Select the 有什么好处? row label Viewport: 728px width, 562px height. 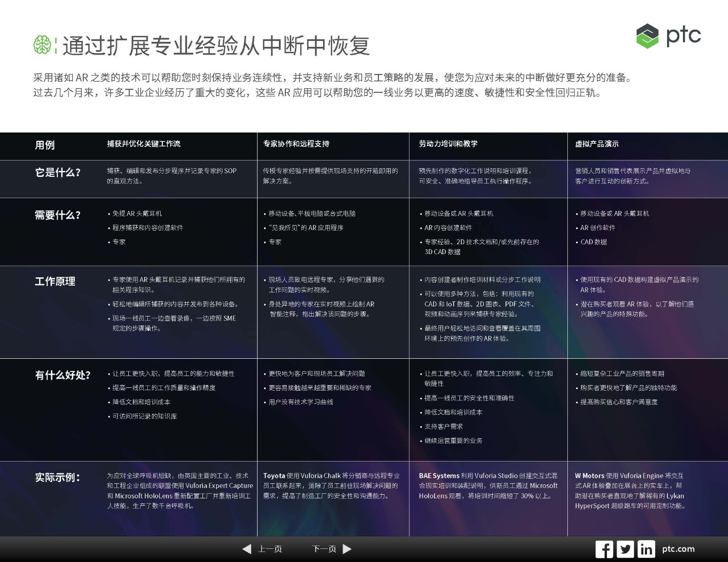63,375
